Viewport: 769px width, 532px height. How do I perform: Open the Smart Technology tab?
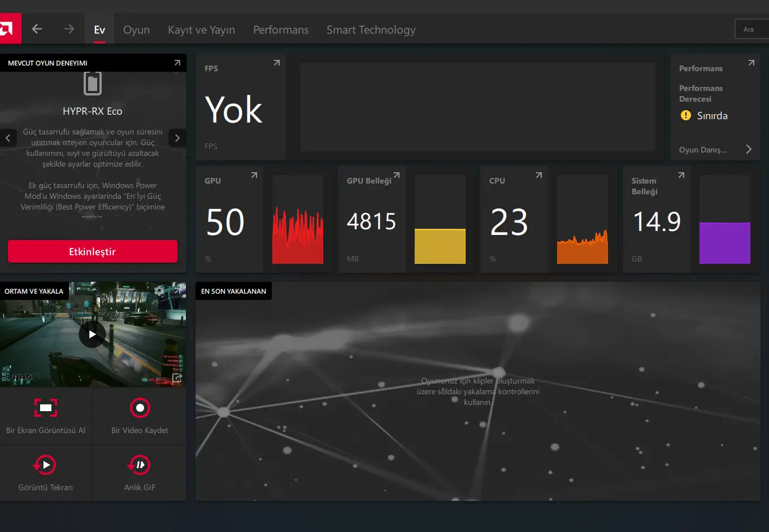point(371,30)
